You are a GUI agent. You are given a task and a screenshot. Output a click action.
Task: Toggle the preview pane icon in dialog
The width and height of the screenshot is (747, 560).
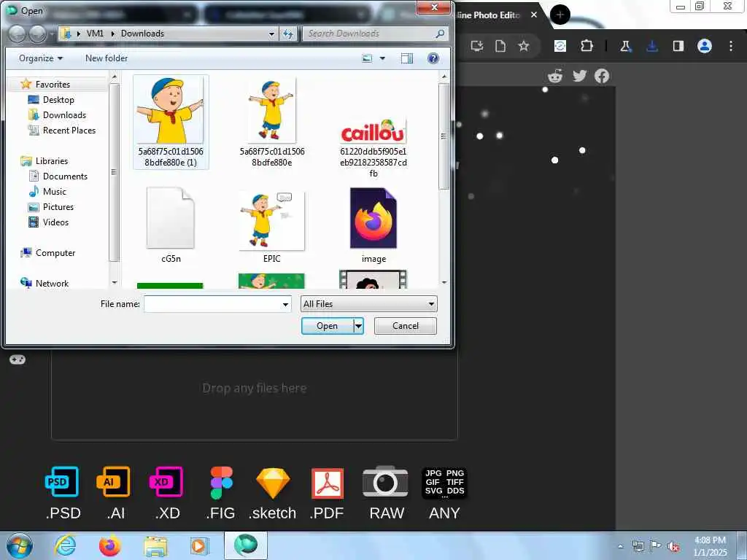407,58
